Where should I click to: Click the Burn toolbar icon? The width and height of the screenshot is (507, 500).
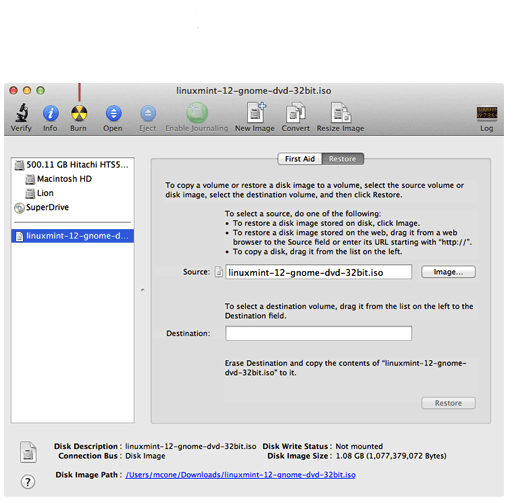coord(79,113)
